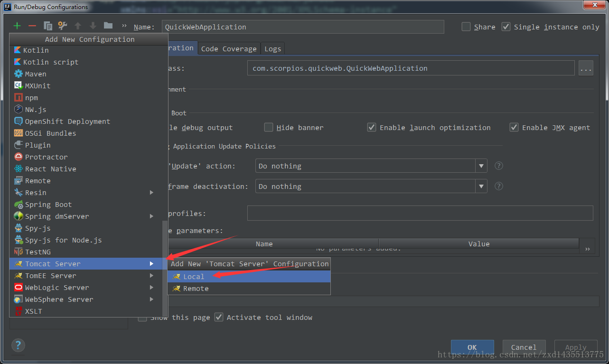609x364 pixels.
Task: Click the Plugin icon
Action: tap(19, 145)
